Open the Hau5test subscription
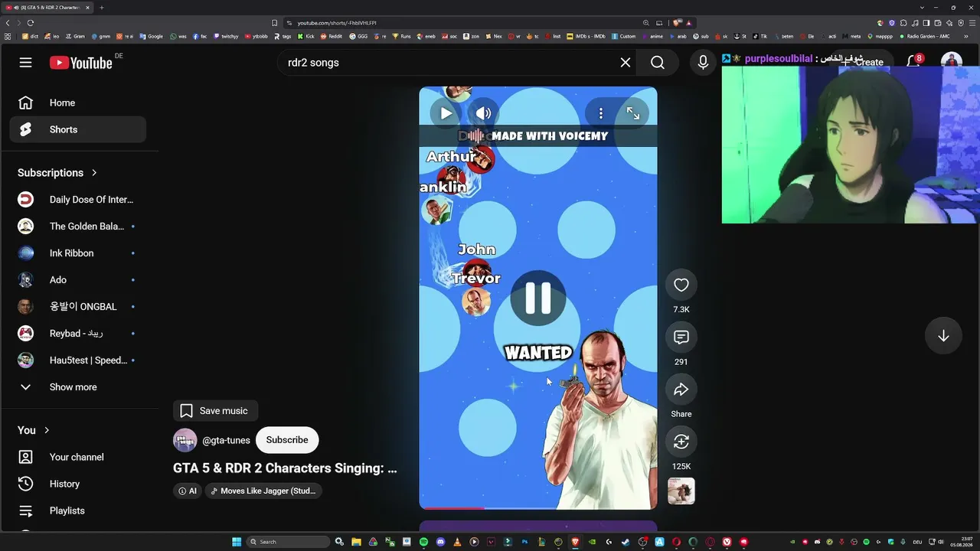980x551 pixels. point(78,360)
